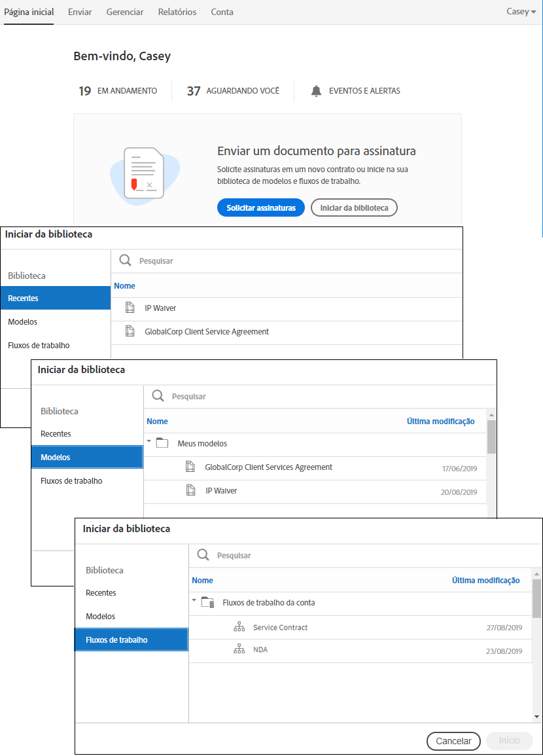The height and width of the screenshot is (756, 543).
Task: Click the Pesquisar field in the workflows dialog
Action: tap(366, 556)
